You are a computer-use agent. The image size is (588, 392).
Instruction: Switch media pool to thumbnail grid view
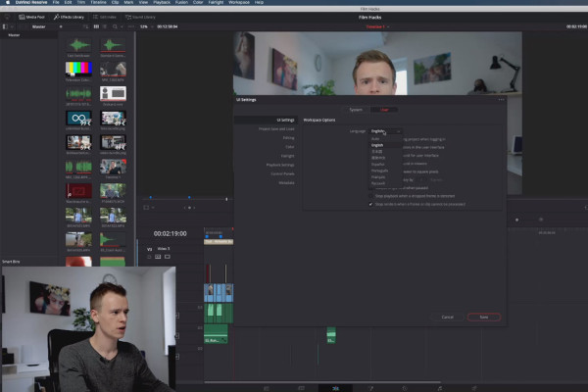tap(96, 26)
